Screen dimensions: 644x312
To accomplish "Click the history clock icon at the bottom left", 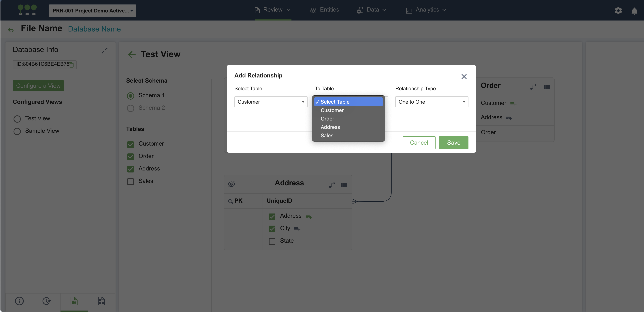I will [x=46, y=301].
